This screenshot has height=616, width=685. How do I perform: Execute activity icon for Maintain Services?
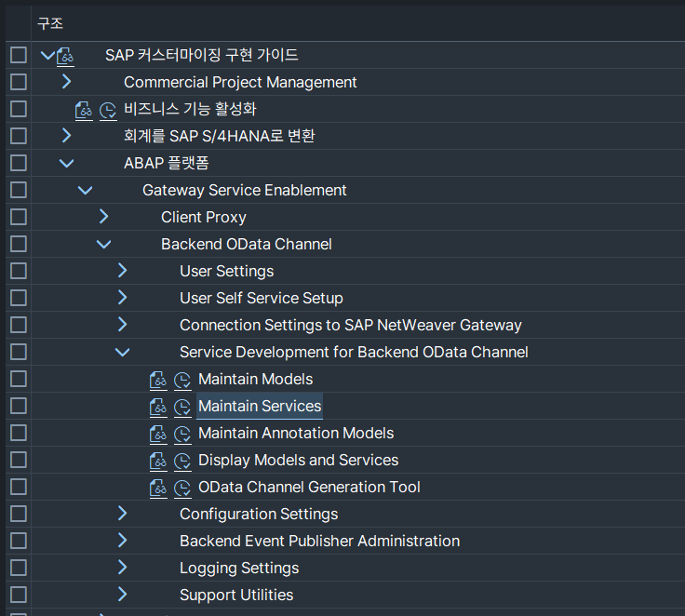(182, 408)
